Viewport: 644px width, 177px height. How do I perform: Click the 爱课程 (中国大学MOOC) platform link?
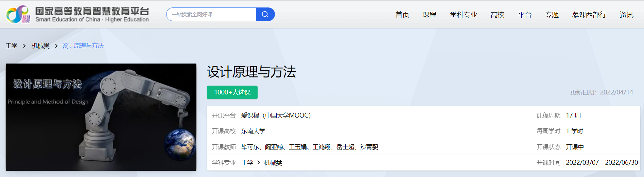tap(276, 116)
